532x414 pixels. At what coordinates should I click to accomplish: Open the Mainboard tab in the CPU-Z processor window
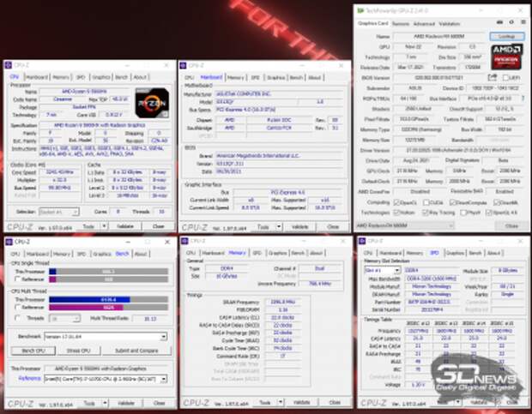(37, 77)
